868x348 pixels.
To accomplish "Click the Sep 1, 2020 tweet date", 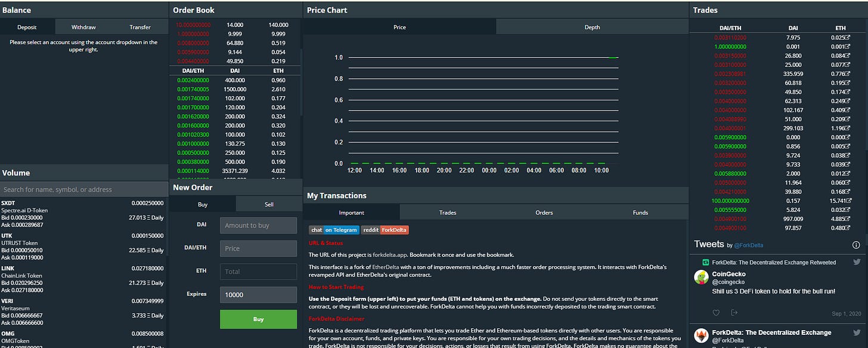I will coord(847,313).
